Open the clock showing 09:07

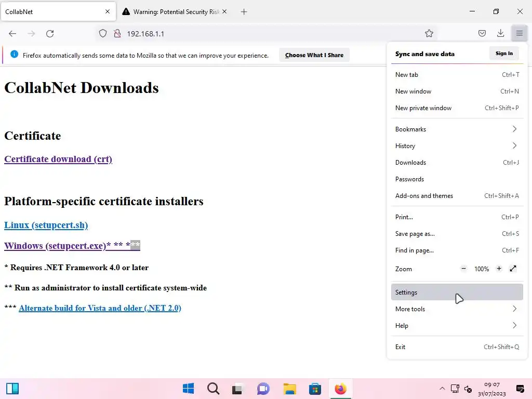click(x=491, y=389)
